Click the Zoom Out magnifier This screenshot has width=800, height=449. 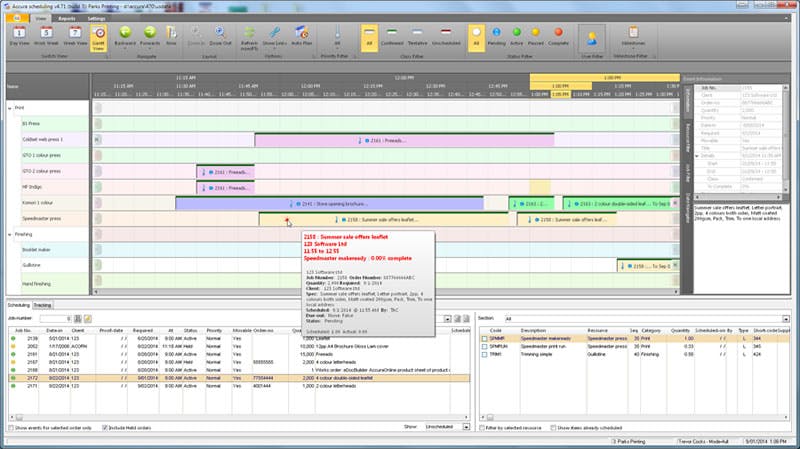220,37
